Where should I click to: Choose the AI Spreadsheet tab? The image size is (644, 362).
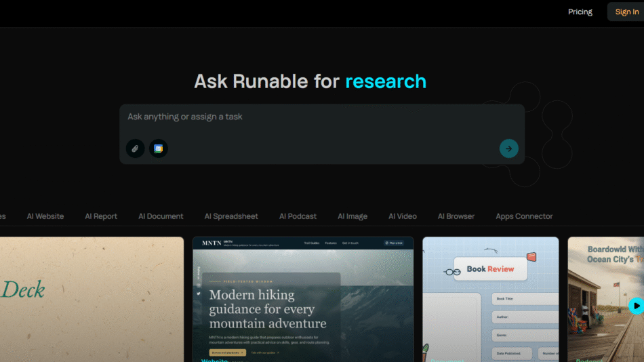click(x=231, y=216)
